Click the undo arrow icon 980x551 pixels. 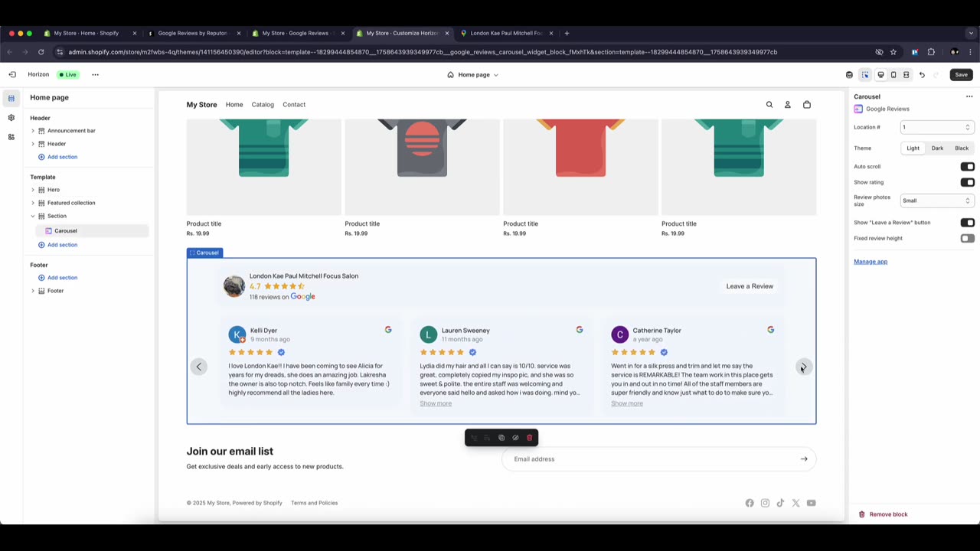click(x=922, y=74)
